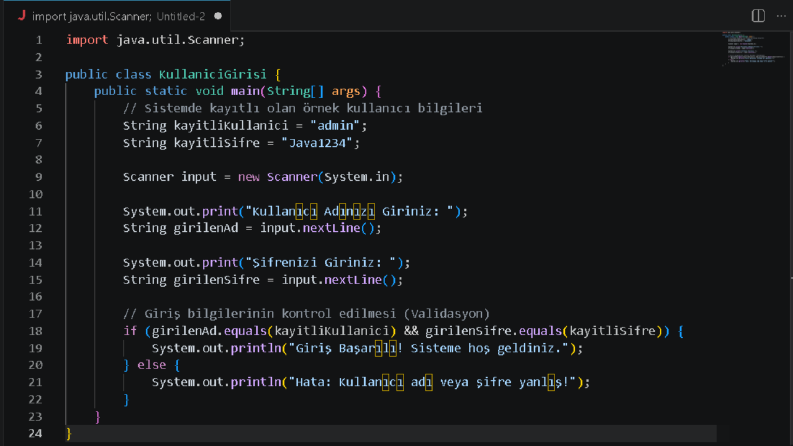Click the string "Java1234" on line 7

pyautogui.click(x=317, y=143)
